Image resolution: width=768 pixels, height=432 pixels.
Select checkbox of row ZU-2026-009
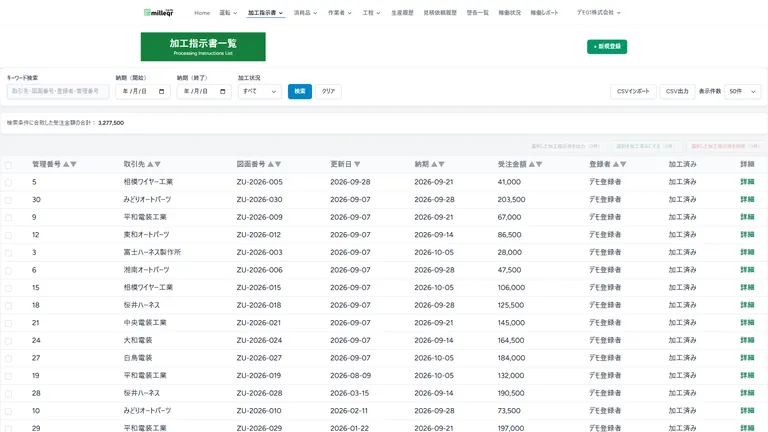8,217
